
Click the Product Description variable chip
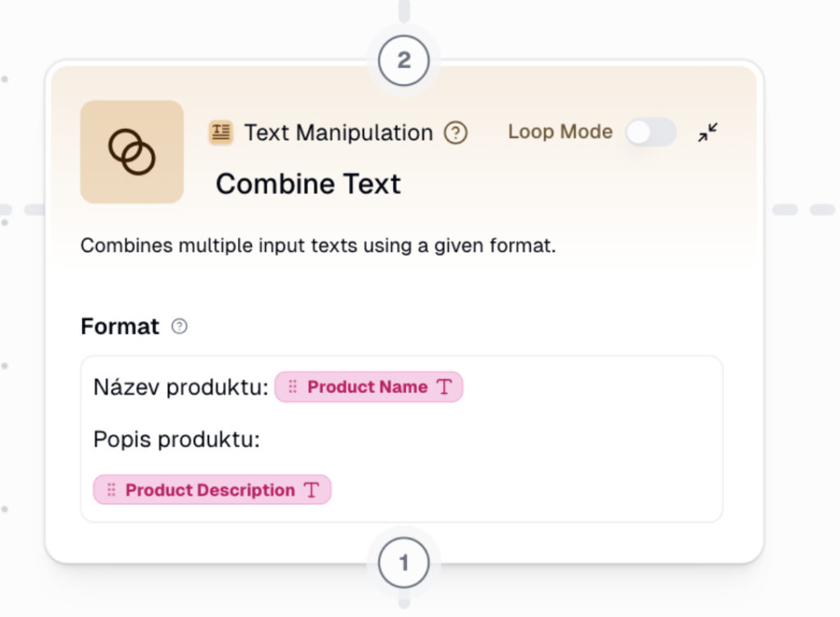(x=210, y=491)
